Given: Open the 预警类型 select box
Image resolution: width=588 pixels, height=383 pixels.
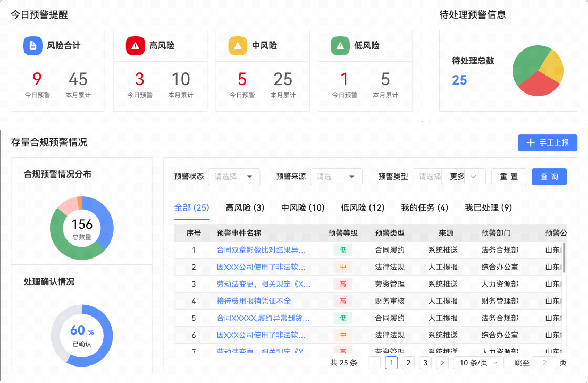Looking at the screenshot, I should pos(427,177).
